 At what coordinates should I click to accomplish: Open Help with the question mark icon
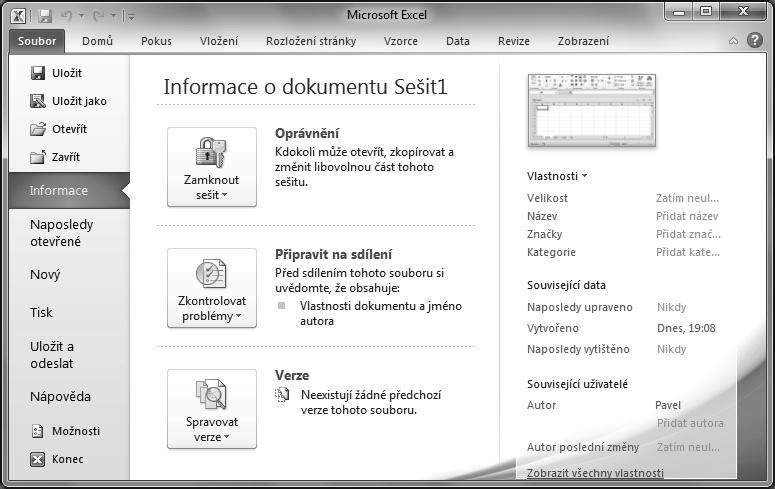click(755, 40)
